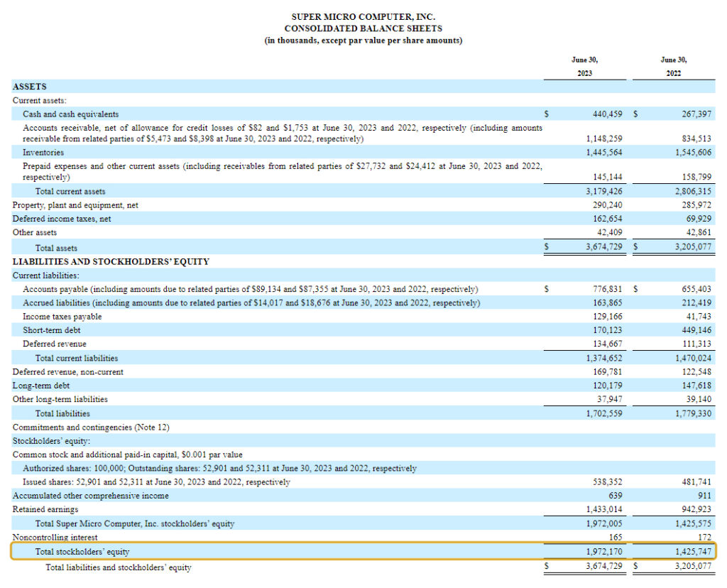Screen dimensions: 727x588
Task: Click the 1,779,330 total liabilities value
Action: [693, 413]
